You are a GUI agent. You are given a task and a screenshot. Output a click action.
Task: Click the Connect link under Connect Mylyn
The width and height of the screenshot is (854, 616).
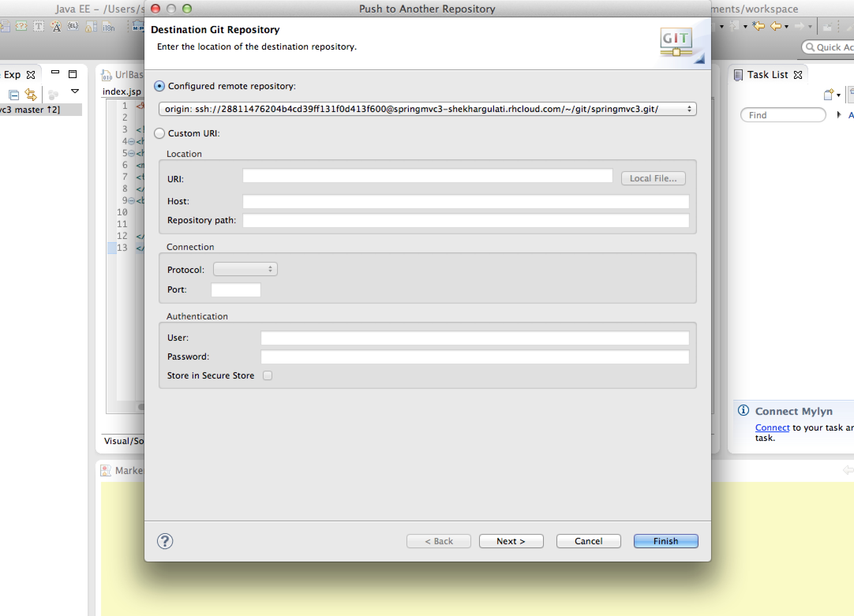[x=772, y=427]
